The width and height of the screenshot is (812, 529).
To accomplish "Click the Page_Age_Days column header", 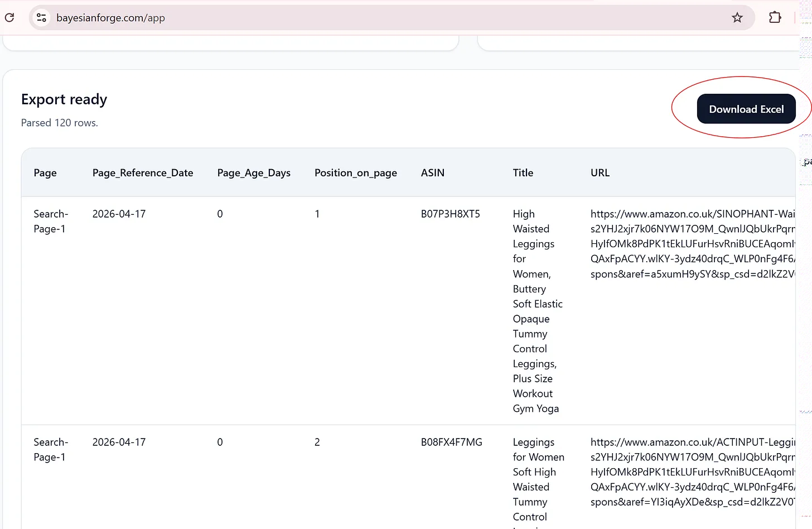I will point(254,173).
